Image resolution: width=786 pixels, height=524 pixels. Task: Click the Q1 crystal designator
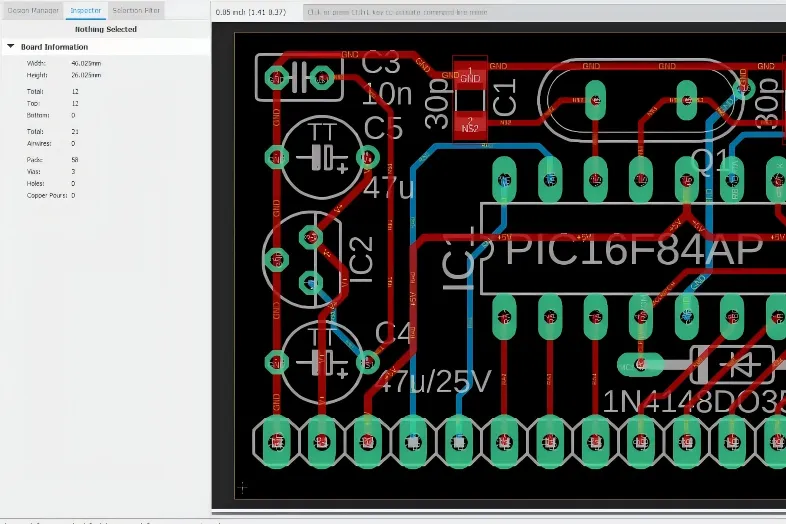point(710,161)
